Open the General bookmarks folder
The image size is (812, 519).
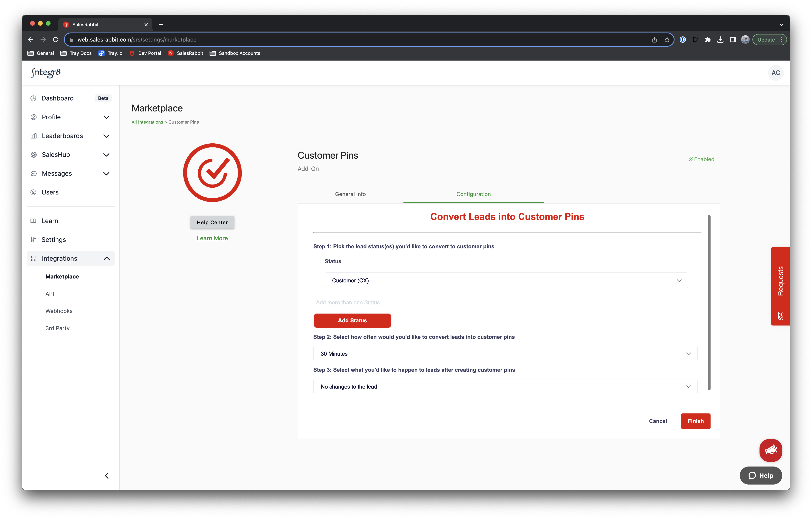tap(41, 53)
